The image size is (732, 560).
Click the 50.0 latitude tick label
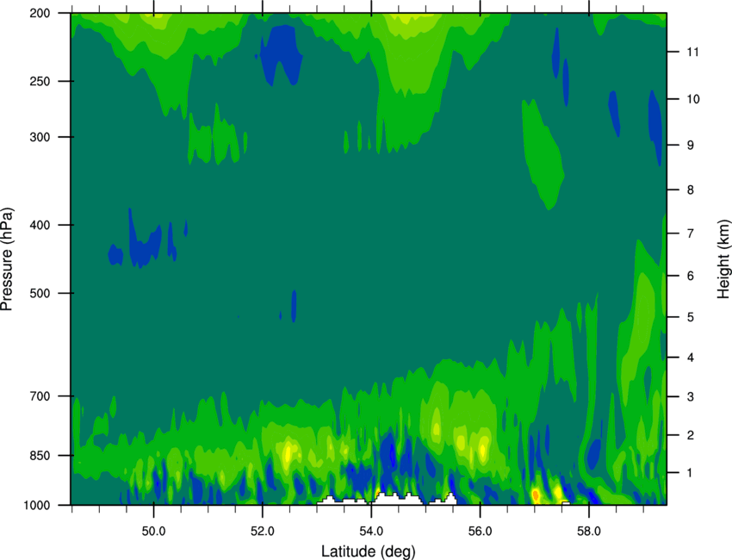153,531
